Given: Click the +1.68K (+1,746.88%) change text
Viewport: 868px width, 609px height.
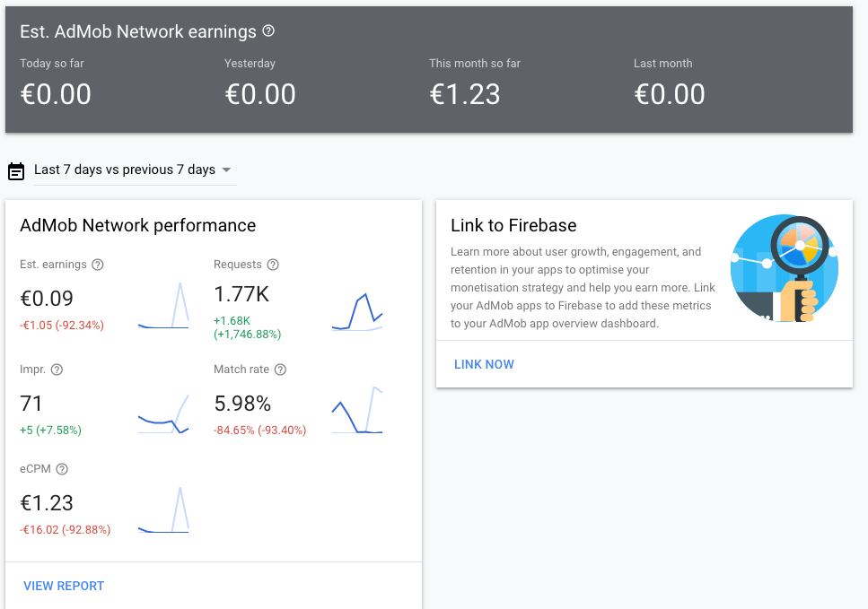Looking at the screenshot, I should tap(248, 327).
